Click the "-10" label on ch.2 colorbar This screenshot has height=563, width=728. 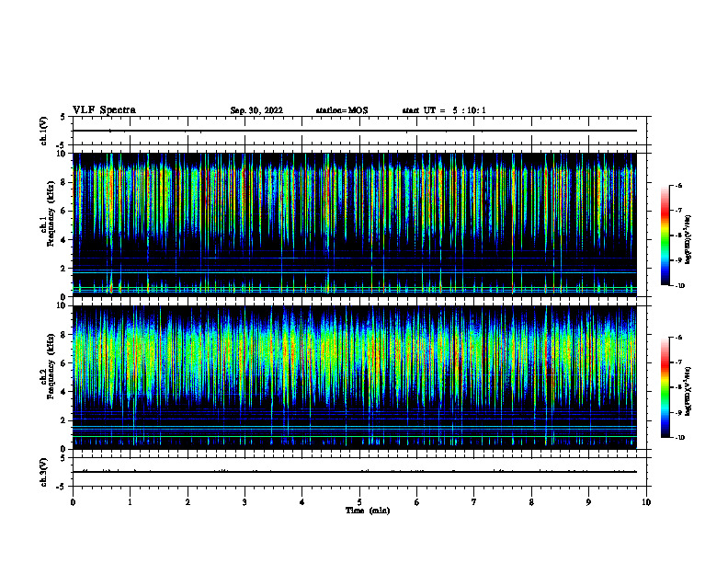pos(679,438)
